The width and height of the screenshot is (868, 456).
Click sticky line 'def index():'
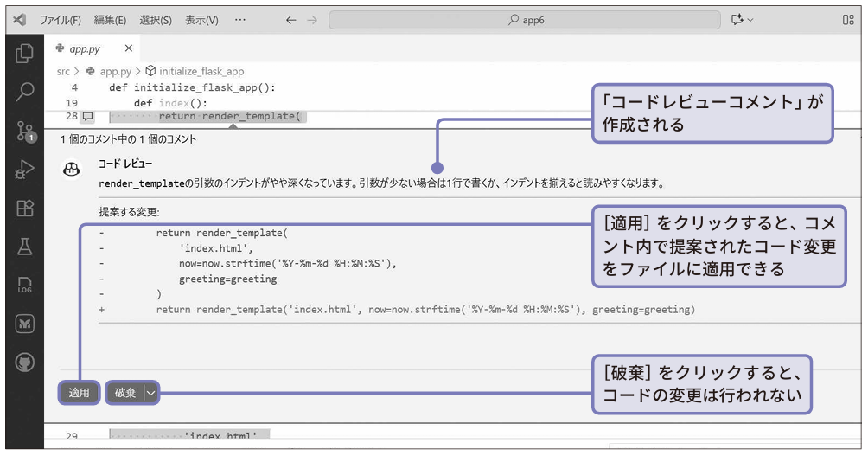tap(170, 103)
